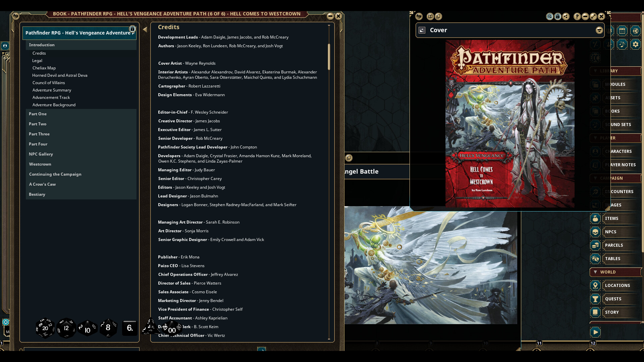
Task: Open the Calendar tool
Action: [x=622, y=31]
